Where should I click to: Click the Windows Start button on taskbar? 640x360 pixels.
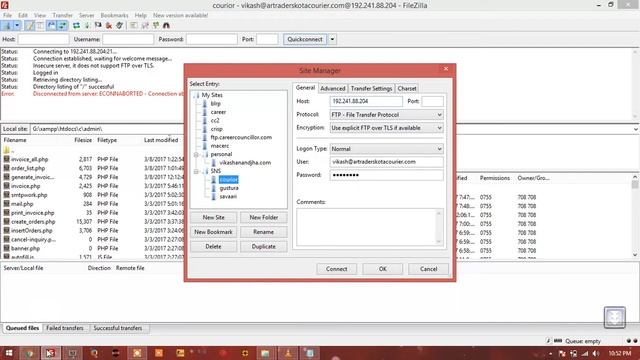point(8,353)
